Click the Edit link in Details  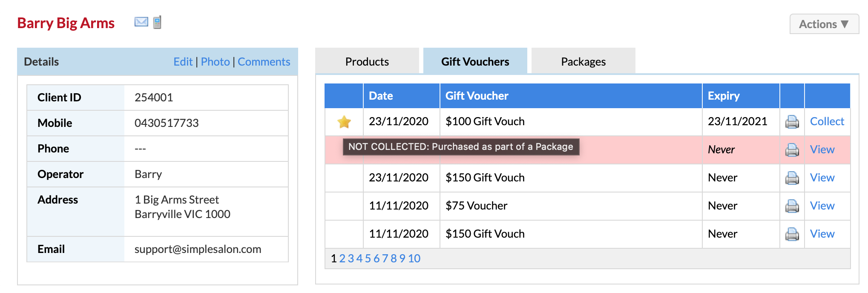click(x=183, y=62)
